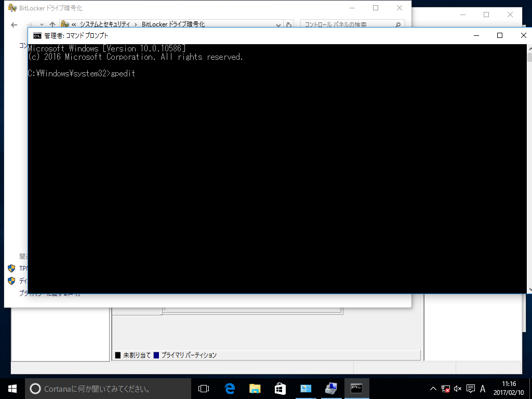
Task: Click the down arrow of Command Prompt scrollbar
Action: [x=529, y=290]
